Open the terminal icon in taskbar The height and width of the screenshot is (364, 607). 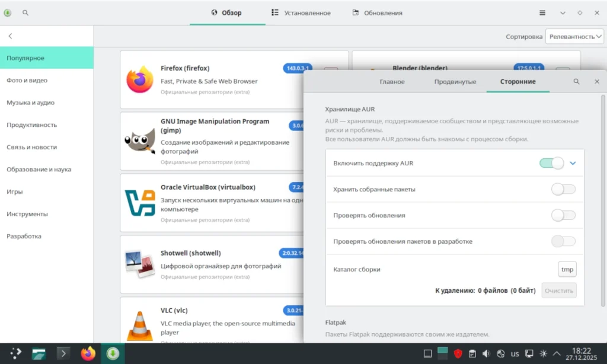click(x=63, y=353)
